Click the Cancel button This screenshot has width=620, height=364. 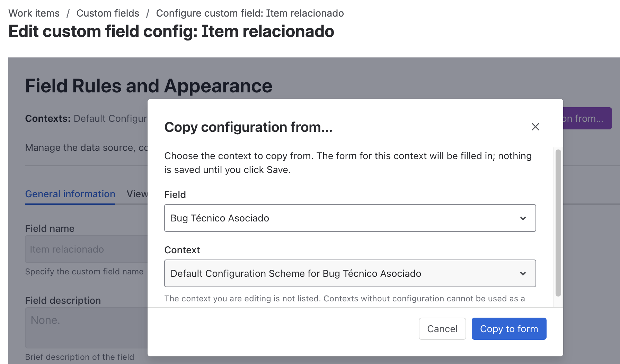442,329
